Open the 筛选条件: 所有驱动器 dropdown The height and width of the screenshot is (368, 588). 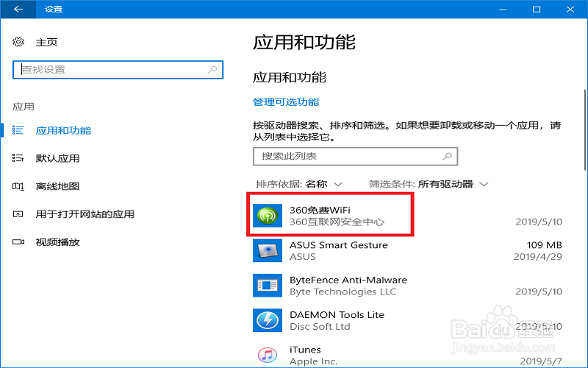tap(429, 184)
